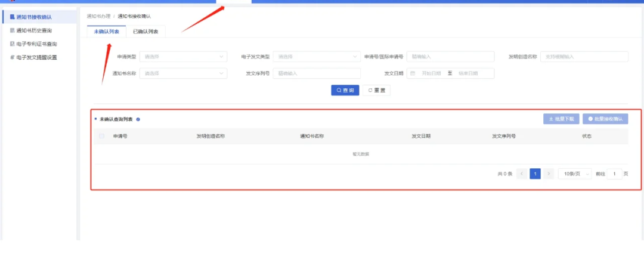The image size is (644, 275).
Task: Click the 批量下载 button
Action: coord(561,119)
